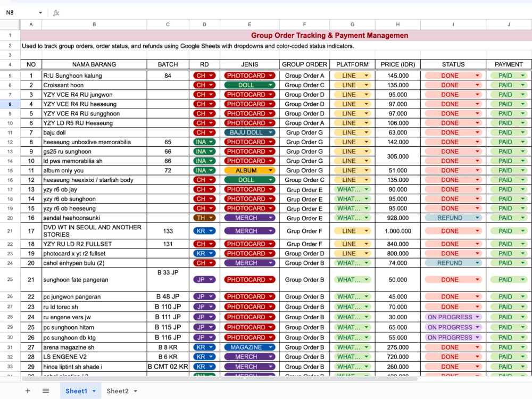
Task: Select column B header
Action: point(94,24)
